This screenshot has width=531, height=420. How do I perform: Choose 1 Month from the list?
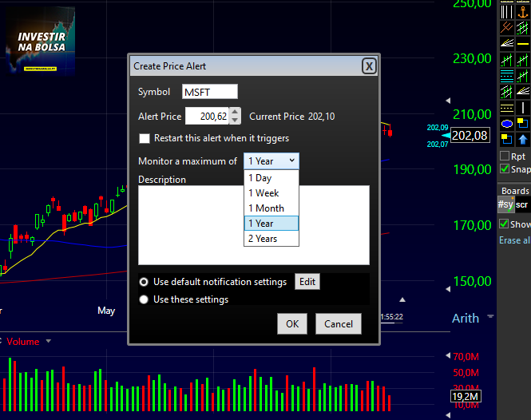coord(271,208)
